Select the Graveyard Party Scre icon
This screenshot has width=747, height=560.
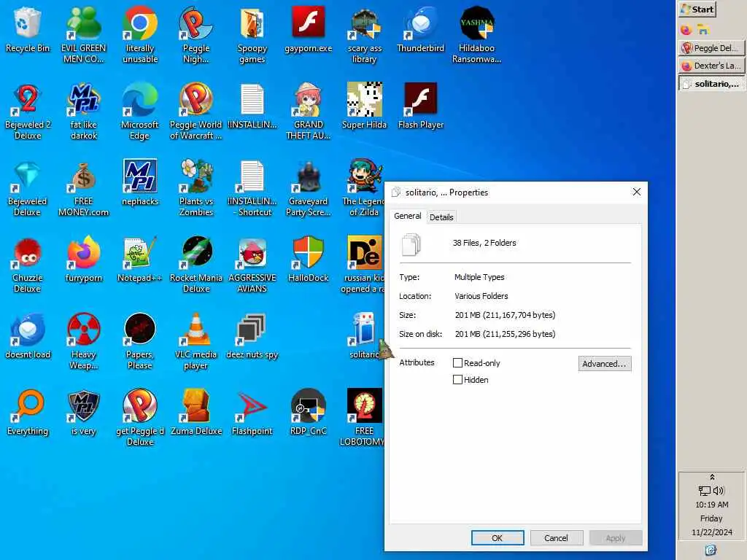click(309, 188)
